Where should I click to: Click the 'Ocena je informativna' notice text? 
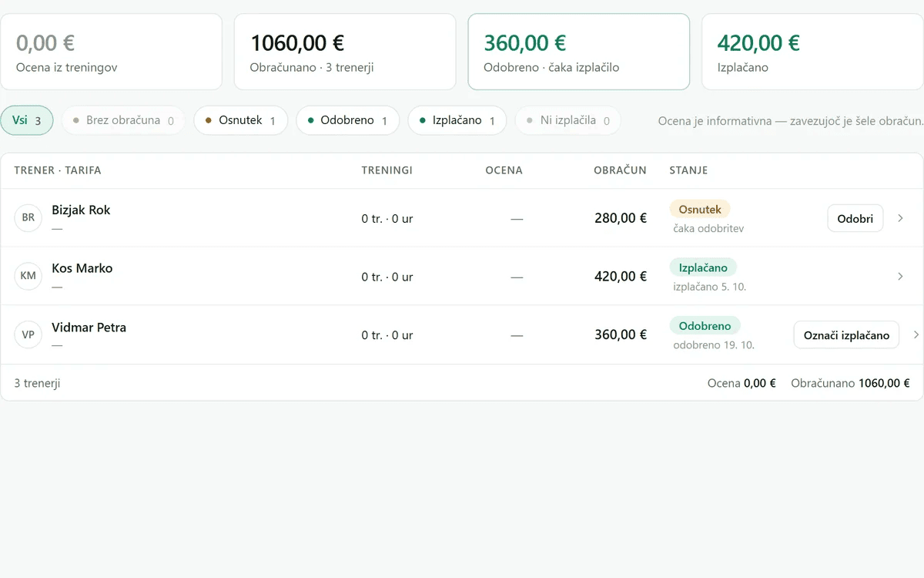(x=791, y=121)
